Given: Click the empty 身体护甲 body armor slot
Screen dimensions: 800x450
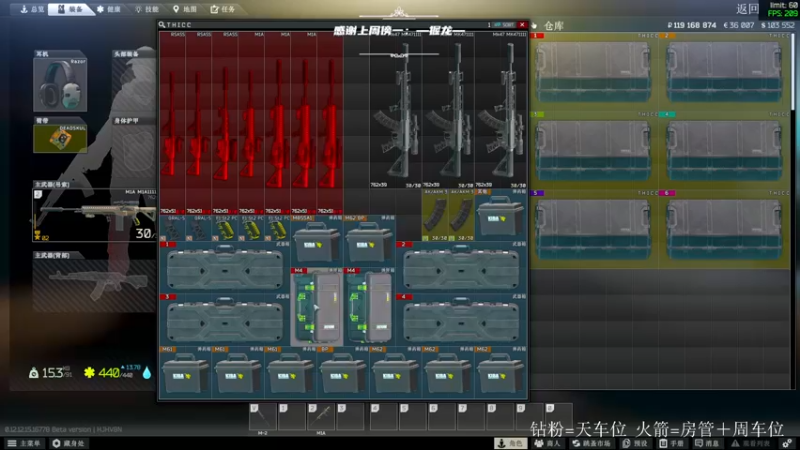Looking at the screenshot, I should click(134, 152).
